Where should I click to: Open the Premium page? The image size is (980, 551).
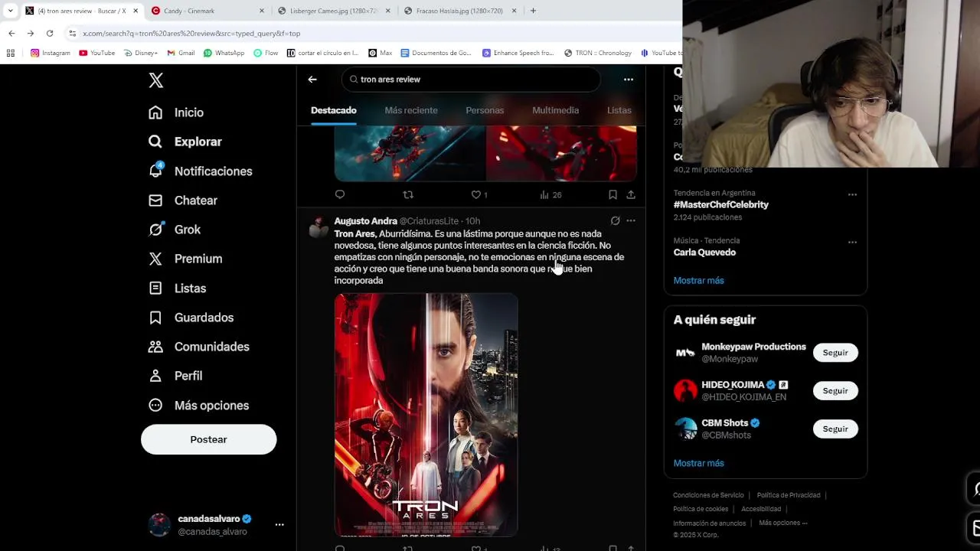tap(185, 259)
